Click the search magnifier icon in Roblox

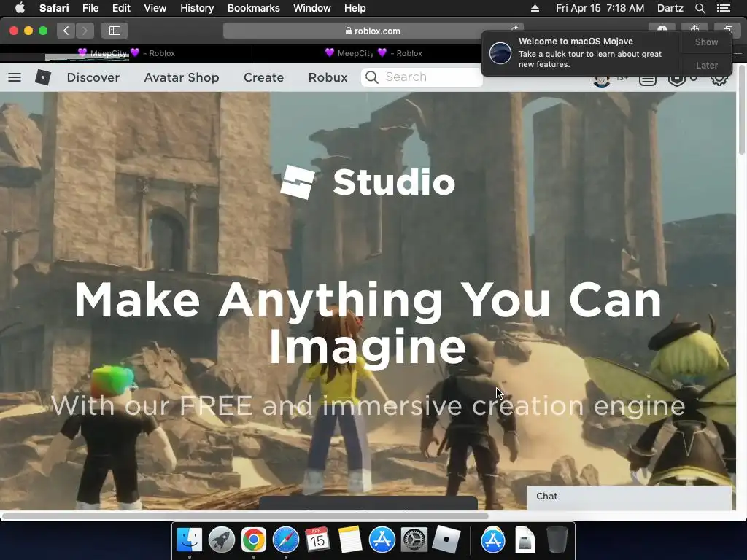point(372,77)
